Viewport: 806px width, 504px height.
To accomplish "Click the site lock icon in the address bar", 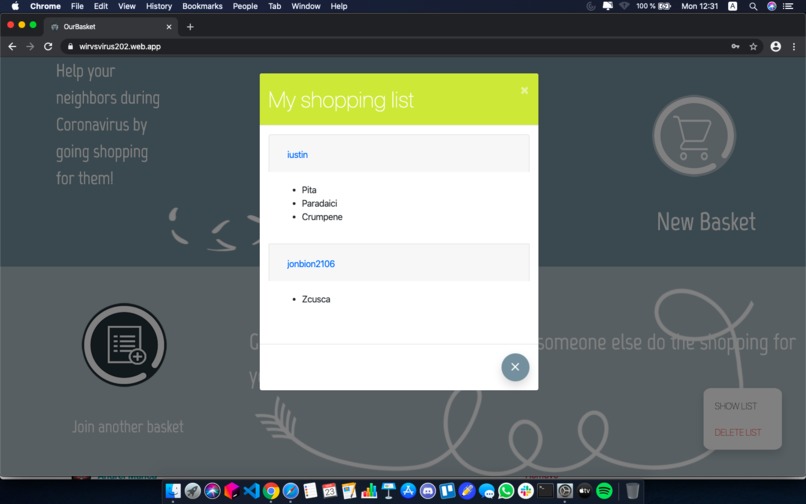I will coord(70,46).
